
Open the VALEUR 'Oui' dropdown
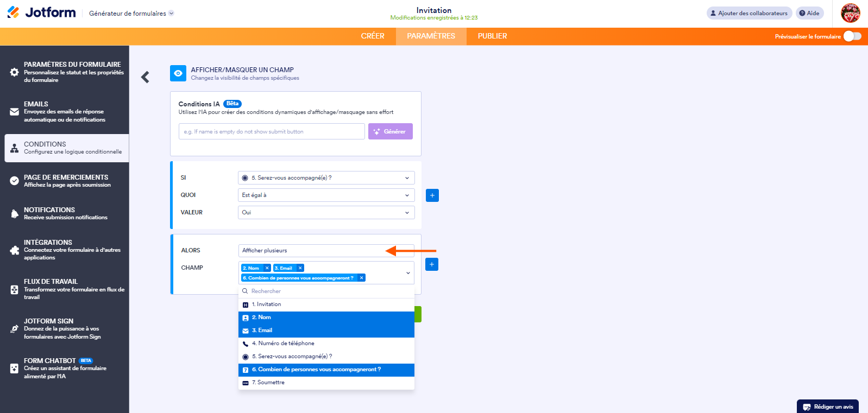(326, 213)
